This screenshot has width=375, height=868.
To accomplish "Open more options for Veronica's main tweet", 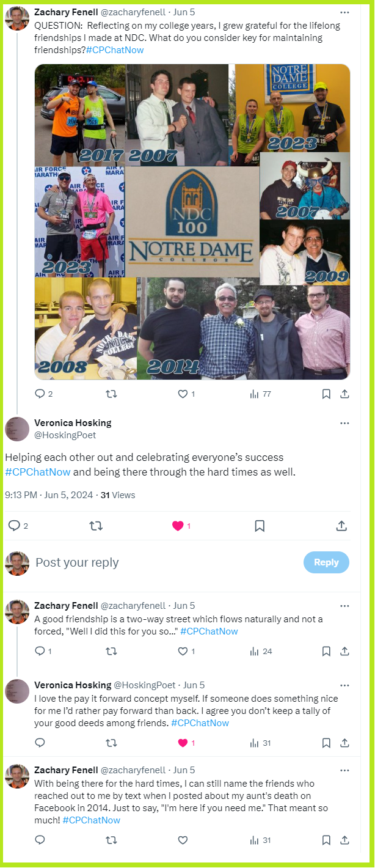I will tap(345, 423).
